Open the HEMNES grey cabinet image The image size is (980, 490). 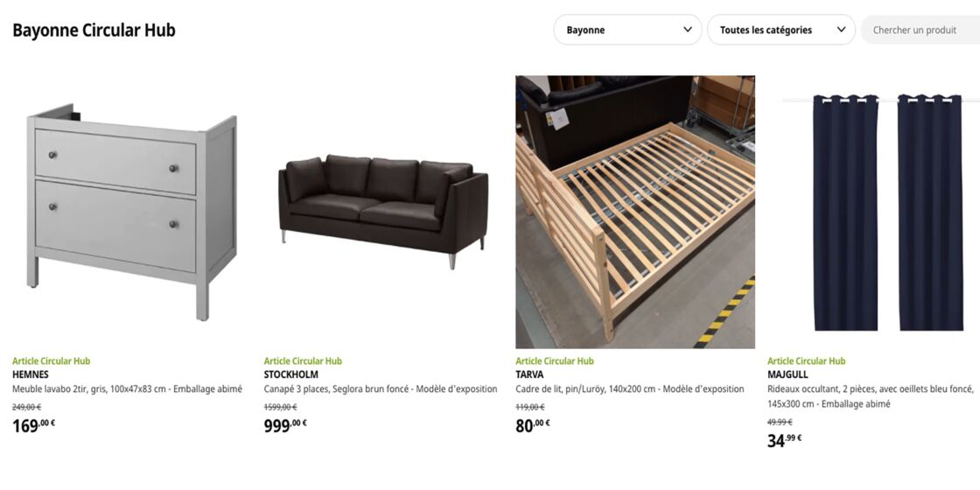coord(132,212)
